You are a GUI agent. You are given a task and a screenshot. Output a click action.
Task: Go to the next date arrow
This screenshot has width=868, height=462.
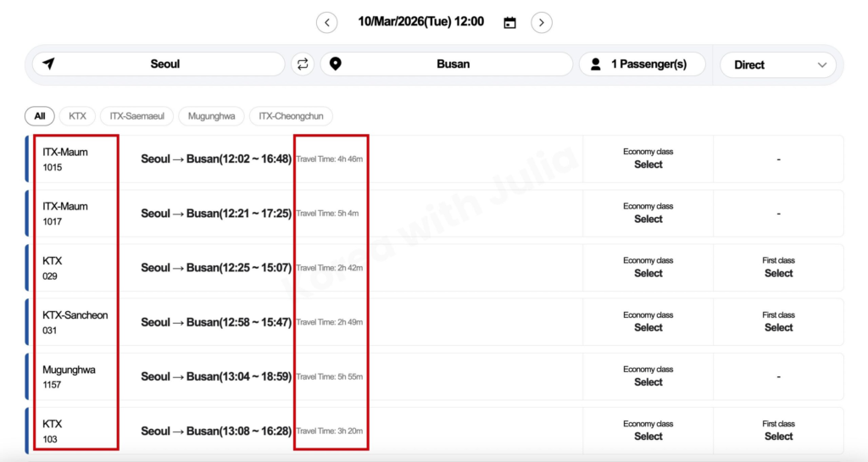click(x=542, y=23)
